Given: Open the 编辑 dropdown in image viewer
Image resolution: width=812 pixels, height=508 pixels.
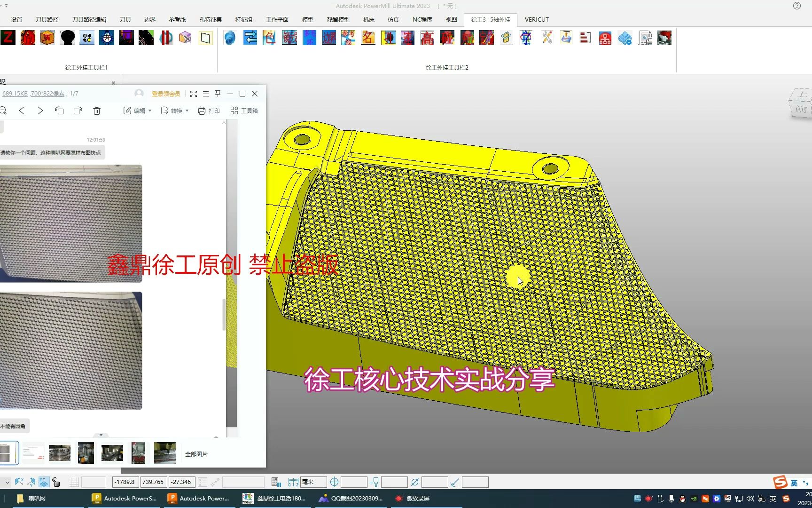Looking at the screenshot, I should click(138, 111).
